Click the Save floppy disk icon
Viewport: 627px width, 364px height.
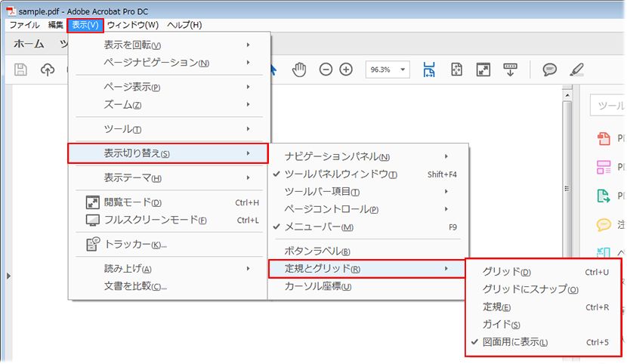[x=20, y=69]
